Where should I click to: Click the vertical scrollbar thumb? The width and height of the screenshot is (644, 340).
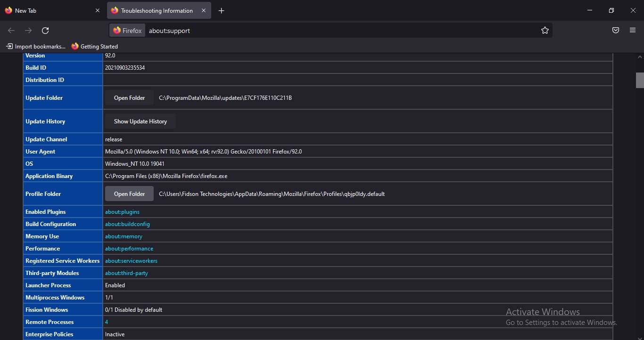[x=640, y=80]
